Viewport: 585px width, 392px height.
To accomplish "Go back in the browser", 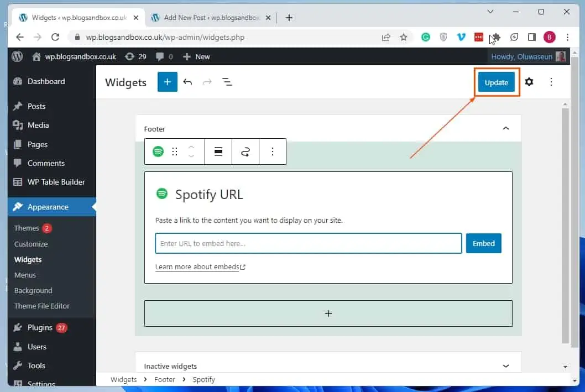I will click(20, 37).
